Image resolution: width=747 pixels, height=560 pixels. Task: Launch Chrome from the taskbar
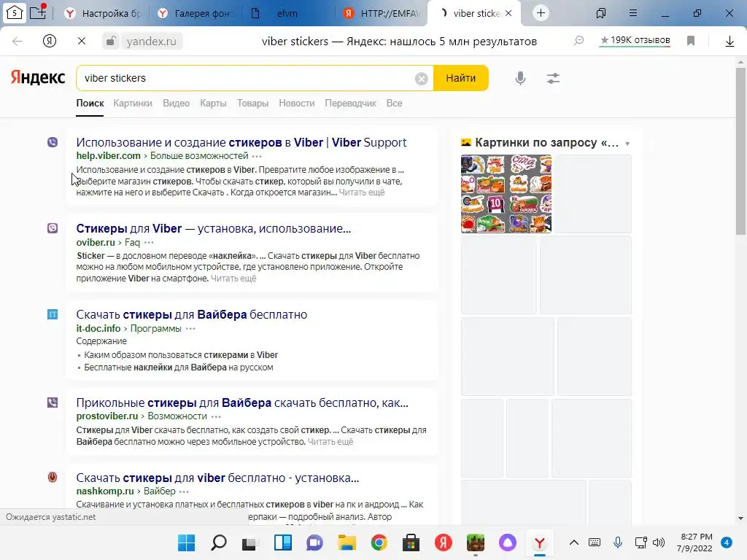coord(379,542)
